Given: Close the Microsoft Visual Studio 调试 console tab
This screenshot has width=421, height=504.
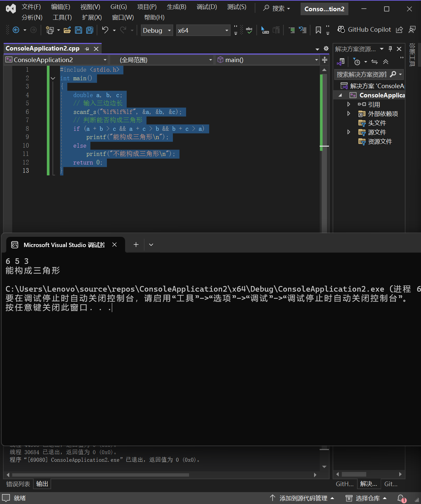Looking at the screenshot, I should 114,245.
